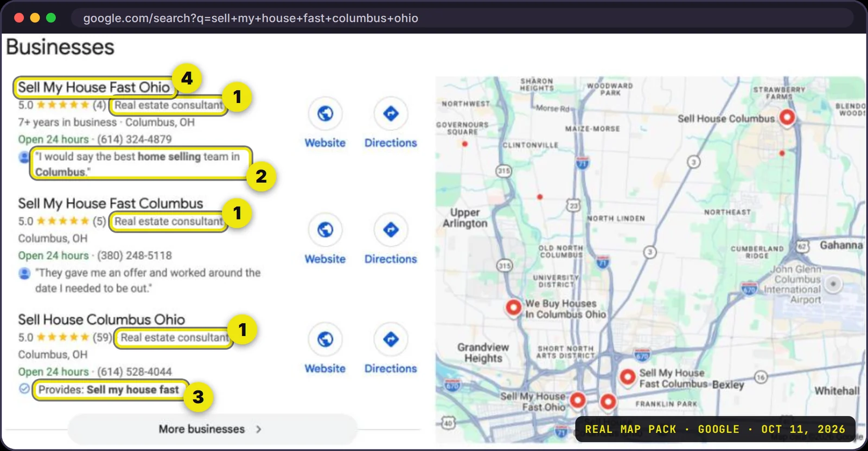Viewport: 868px width, 451px height.
Task: Open the Sell My House Fast Columbus listing title
Action: click(x=111, y=203)
